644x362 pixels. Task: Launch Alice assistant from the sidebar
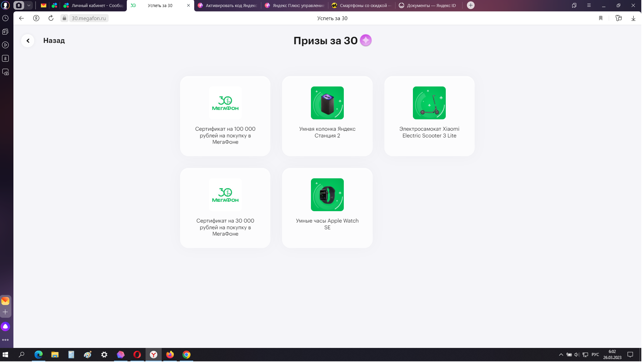coord(5,326)
